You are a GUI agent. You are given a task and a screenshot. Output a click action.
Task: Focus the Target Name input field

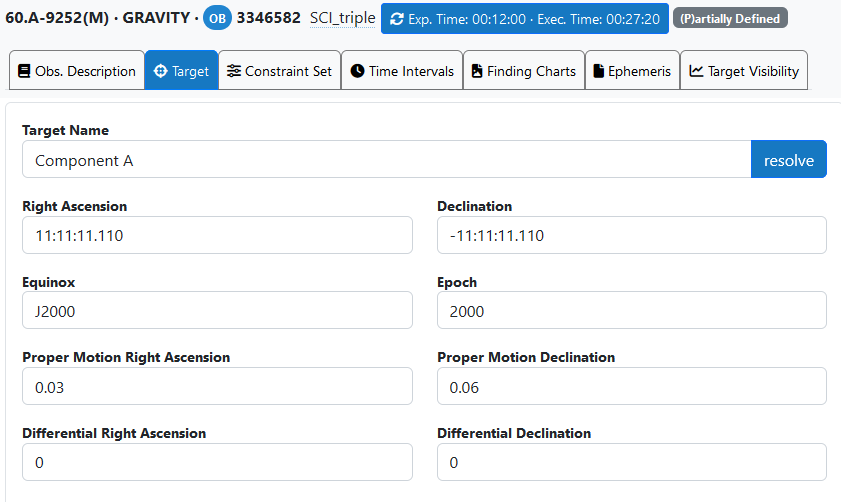click(386, 160)
